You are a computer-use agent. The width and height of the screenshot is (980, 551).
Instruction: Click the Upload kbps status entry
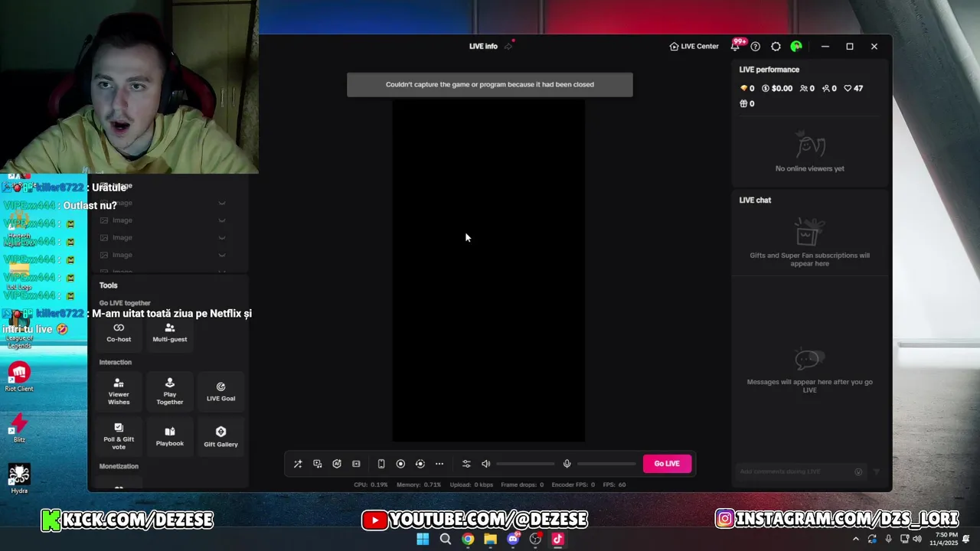pyautogui.click(x=472, y=485)
